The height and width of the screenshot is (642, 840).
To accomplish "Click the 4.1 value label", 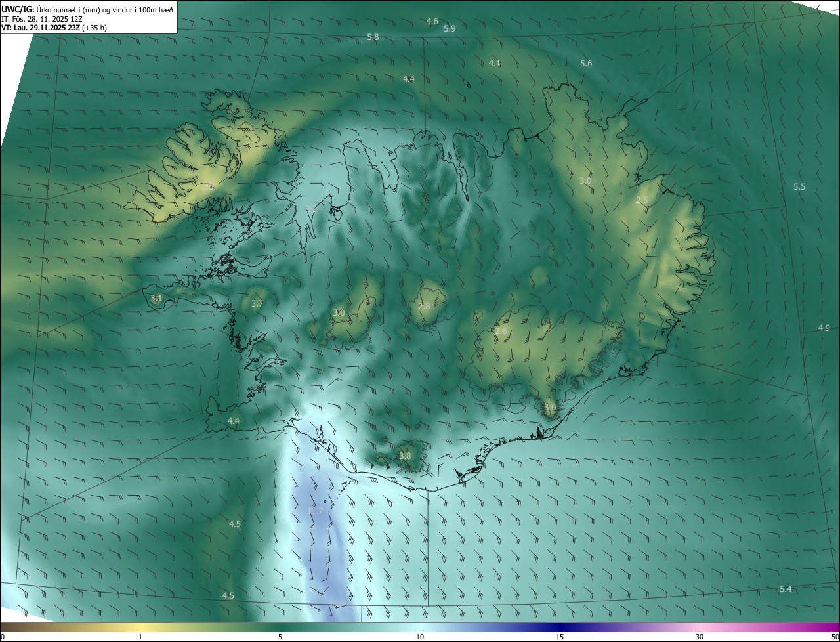I will [x=495, y=64].
